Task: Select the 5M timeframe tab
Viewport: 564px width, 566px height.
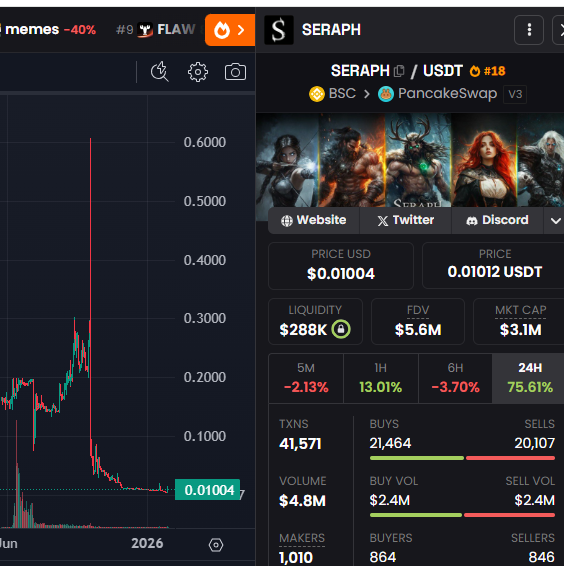Action: pyautogui.click(x=306, y=378)
